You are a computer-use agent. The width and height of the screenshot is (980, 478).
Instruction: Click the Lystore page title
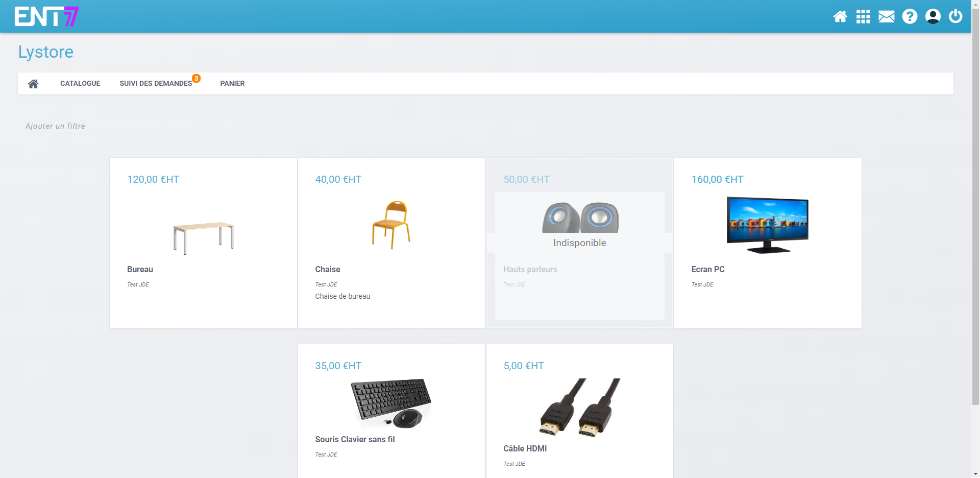point(46,52)
